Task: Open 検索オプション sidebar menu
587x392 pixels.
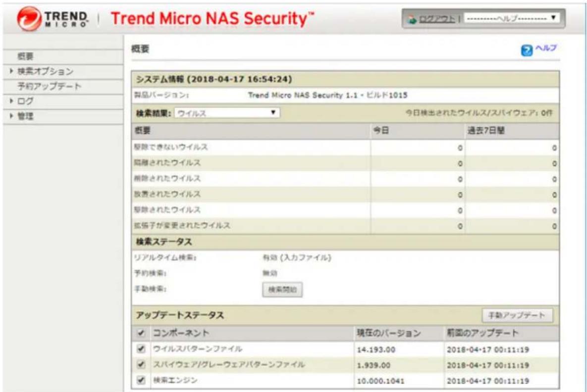Action: pyautogui.click(x=45, y=71)
